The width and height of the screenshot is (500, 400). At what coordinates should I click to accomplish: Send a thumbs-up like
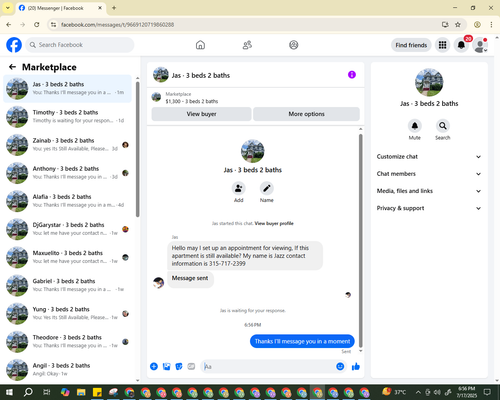356,367
